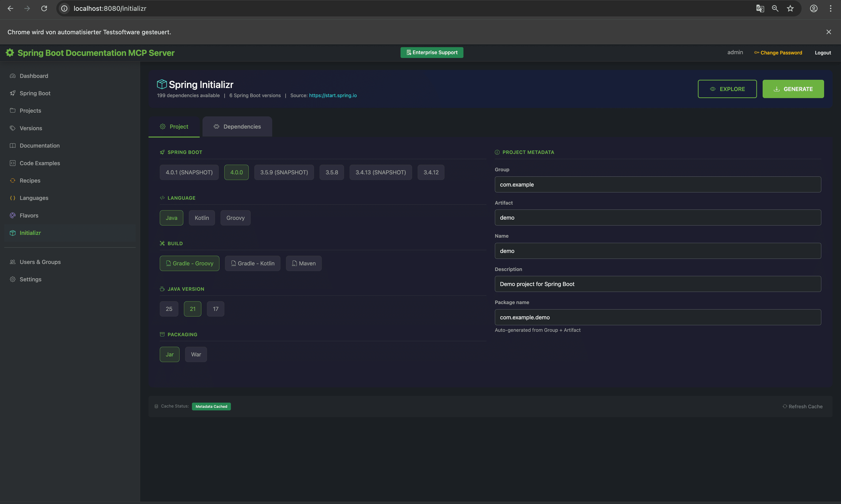
Task: Reload the page with refresh icon
Action: 44,8
